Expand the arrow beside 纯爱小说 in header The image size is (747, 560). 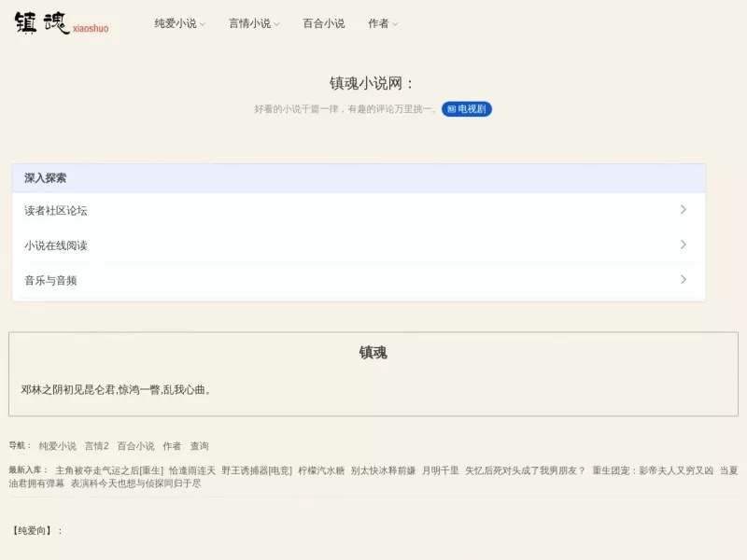(203, 24)
